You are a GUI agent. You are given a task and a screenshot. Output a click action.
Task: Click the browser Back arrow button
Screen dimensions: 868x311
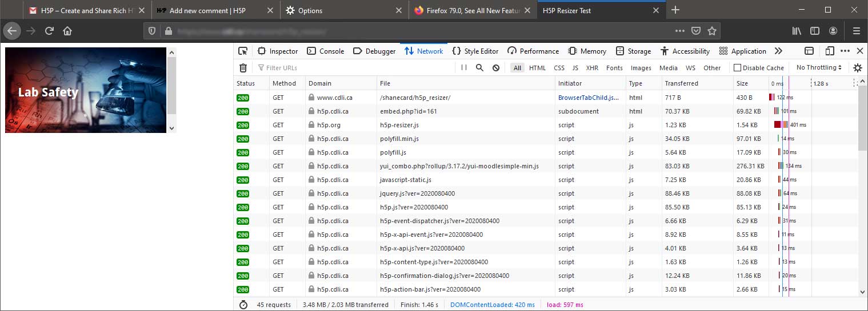pos(11,31)
